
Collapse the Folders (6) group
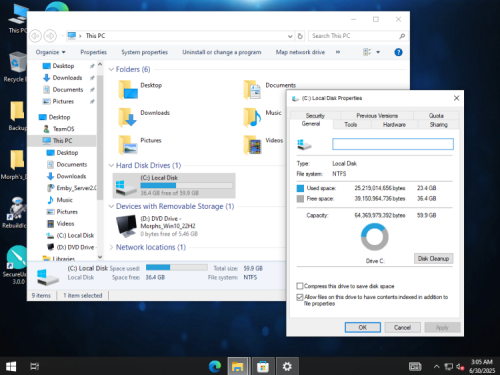[111, 69]
